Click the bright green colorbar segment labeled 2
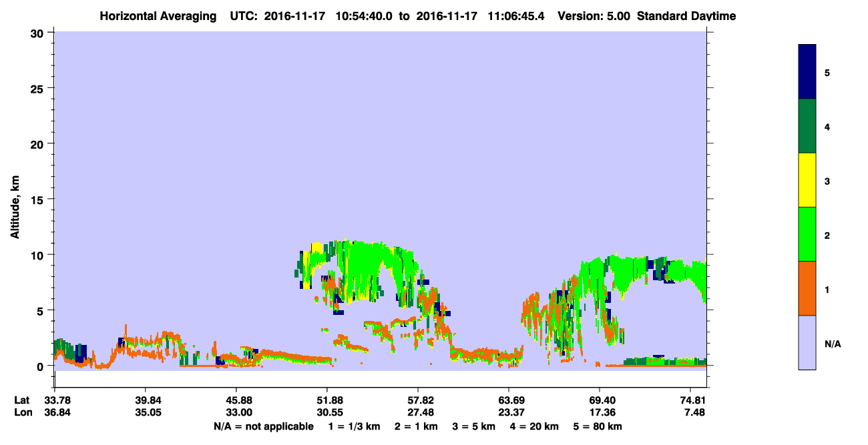868x445 pixels. [x=807, y=234]
